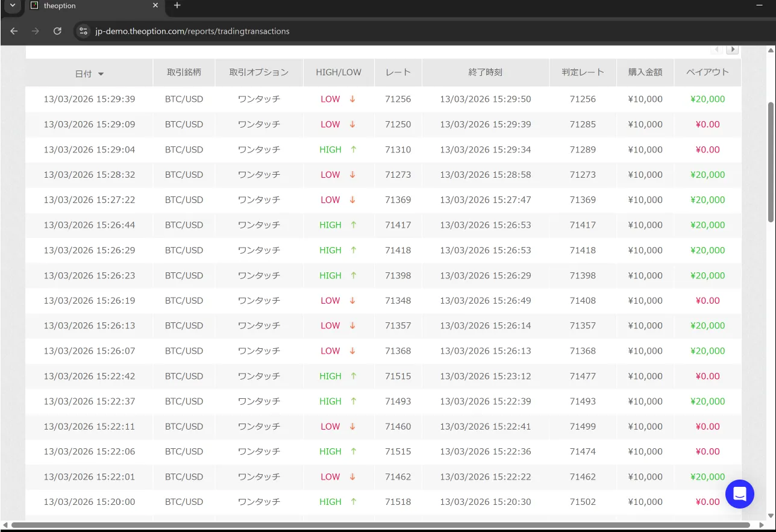776x532 pixels.
Task: Click the address bar URL
Action: point(193,31)
